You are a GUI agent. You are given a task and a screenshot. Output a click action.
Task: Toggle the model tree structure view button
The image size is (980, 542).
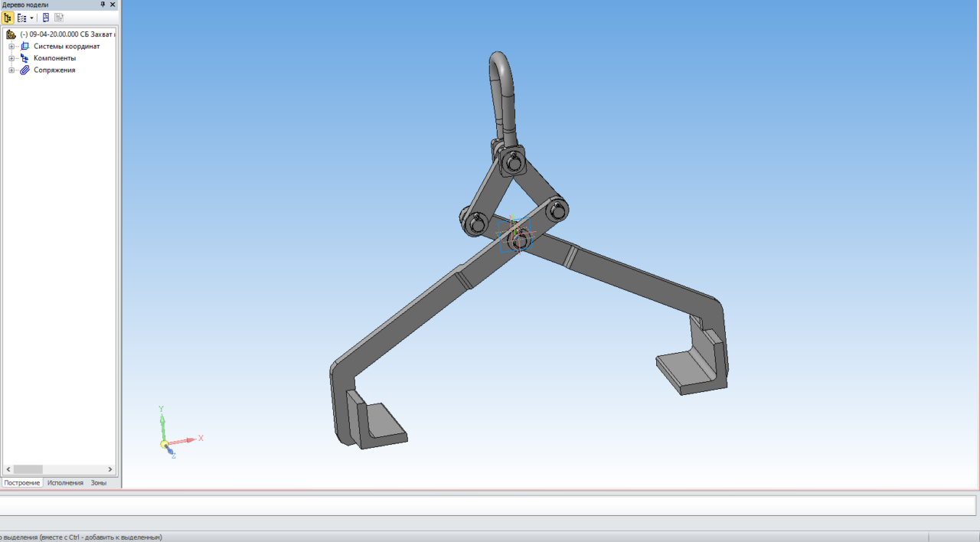7,18
